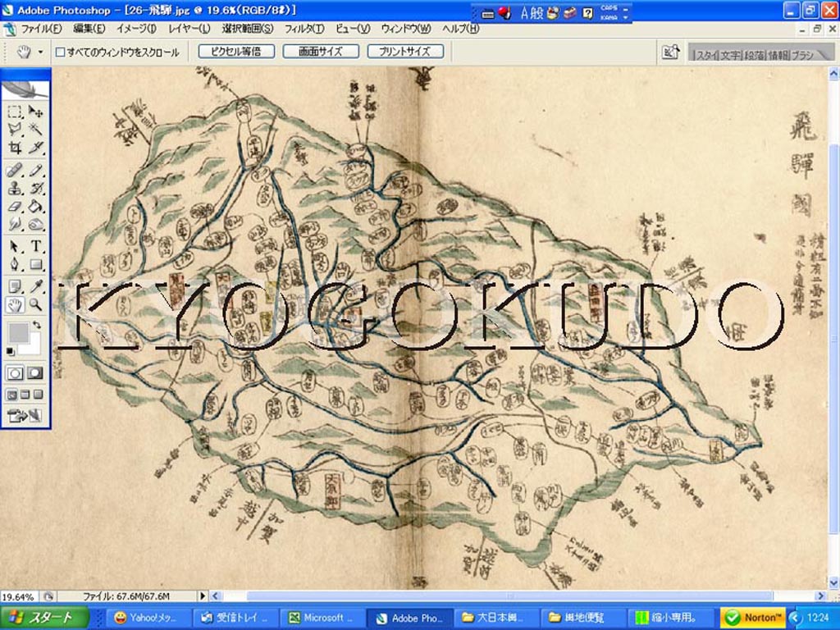840x630 pixels.
Task: Open the スタート menu button
Action: click(44, 618)
